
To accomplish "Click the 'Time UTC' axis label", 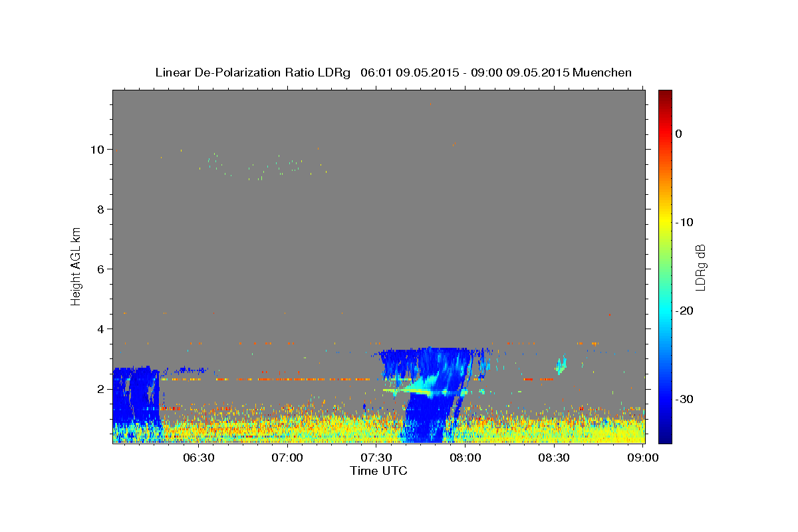I will [378, 471].
